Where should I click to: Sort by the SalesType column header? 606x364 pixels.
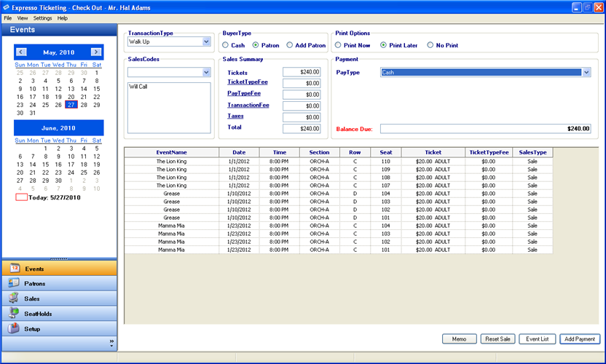(532, 152)
